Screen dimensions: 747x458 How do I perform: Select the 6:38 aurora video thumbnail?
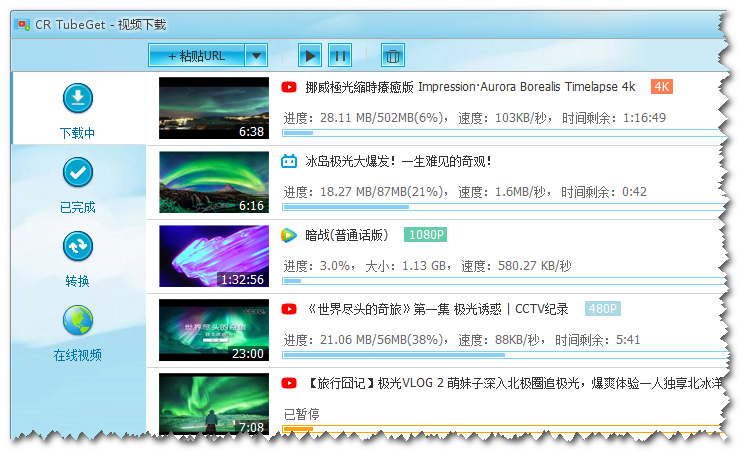(x=214, y=109)
